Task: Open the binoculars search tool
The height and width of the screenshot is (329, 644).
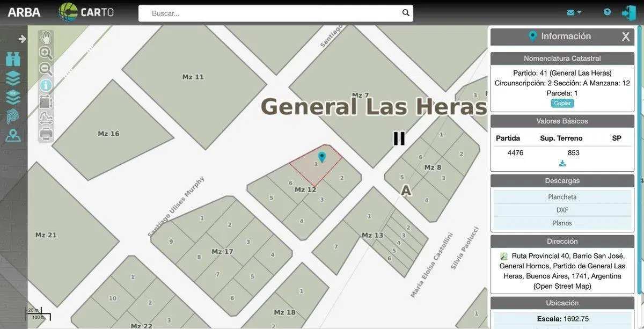Action: [13, 59]
